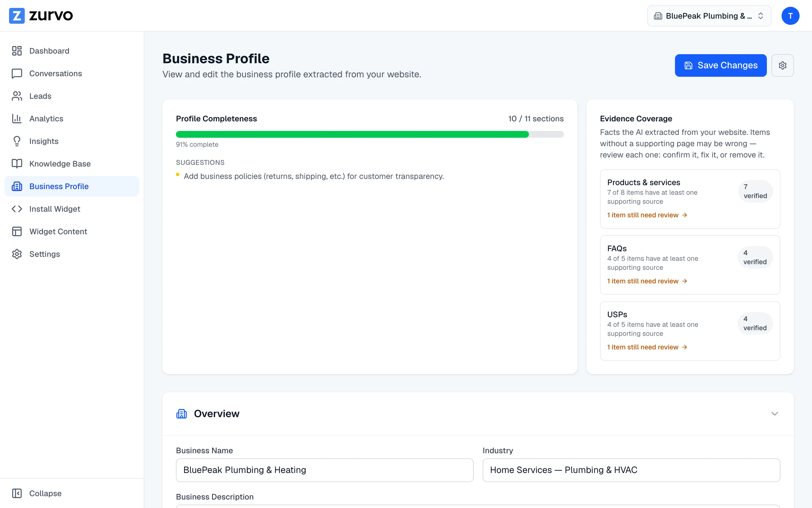The image size is (812, 508).
Task: Click the Settings gear icon in sidebar
Action: click(x=17, y=254)
